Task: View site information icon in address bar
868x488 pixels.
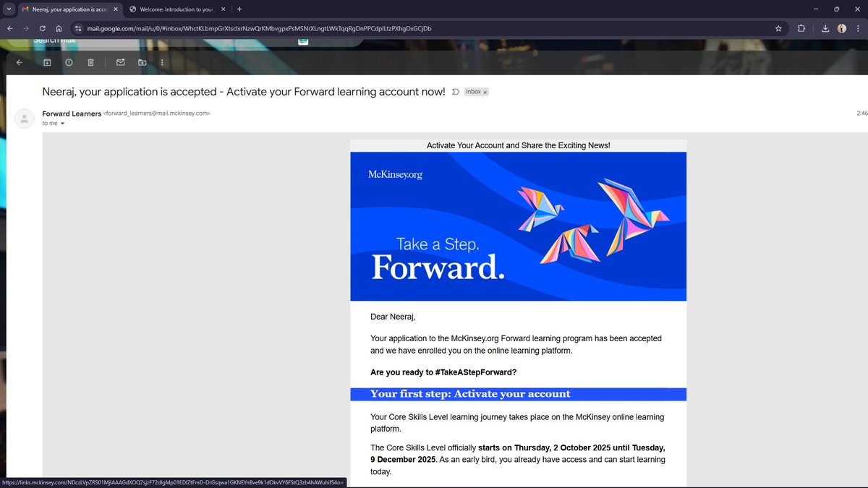Action: click(78, 28)
